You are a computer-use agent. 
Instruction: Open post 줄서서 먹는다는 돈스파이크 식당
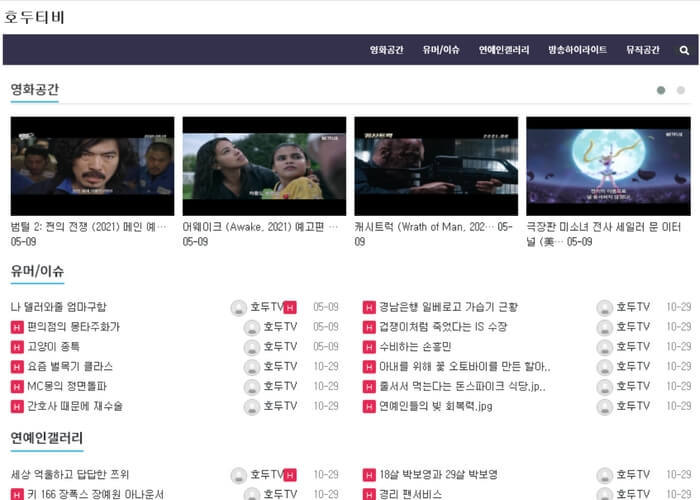[462, 386]
